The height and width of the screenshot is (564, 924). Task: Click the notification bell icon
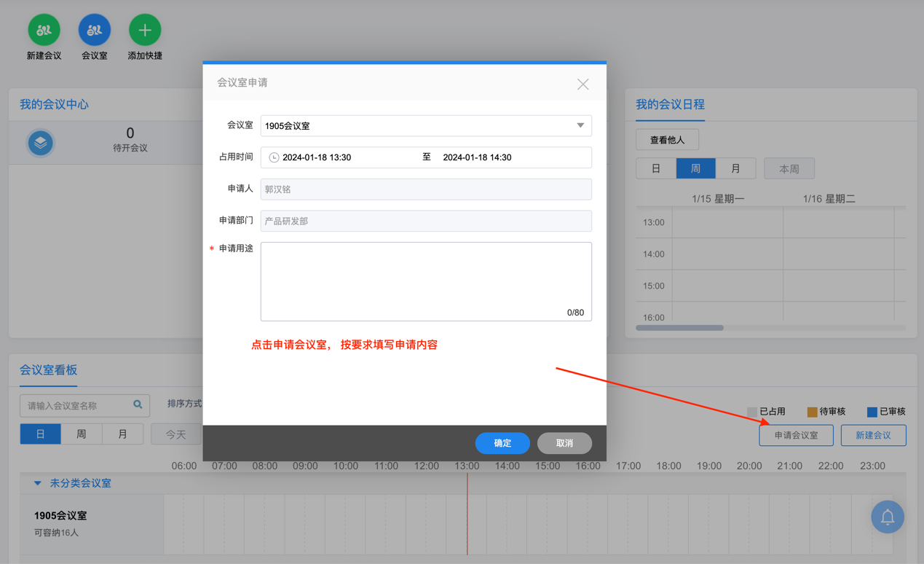tap(888, 517)
